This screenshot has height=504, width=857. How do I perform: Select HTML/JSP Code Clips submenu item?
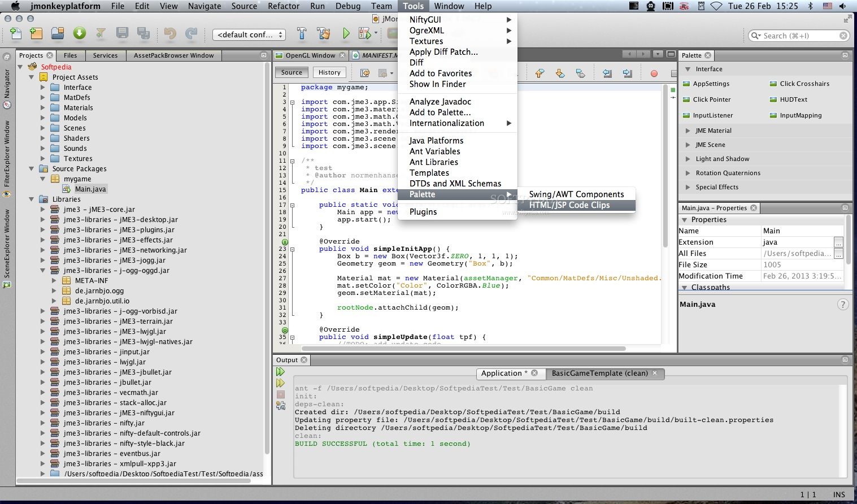tap(569, 205)
